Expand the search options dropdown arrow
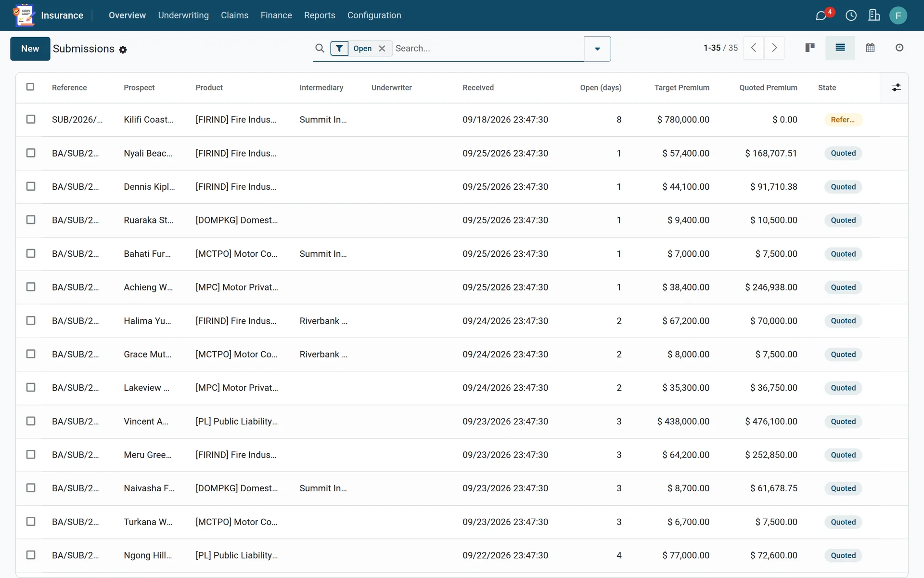924x578 pixels. point(597,49)
